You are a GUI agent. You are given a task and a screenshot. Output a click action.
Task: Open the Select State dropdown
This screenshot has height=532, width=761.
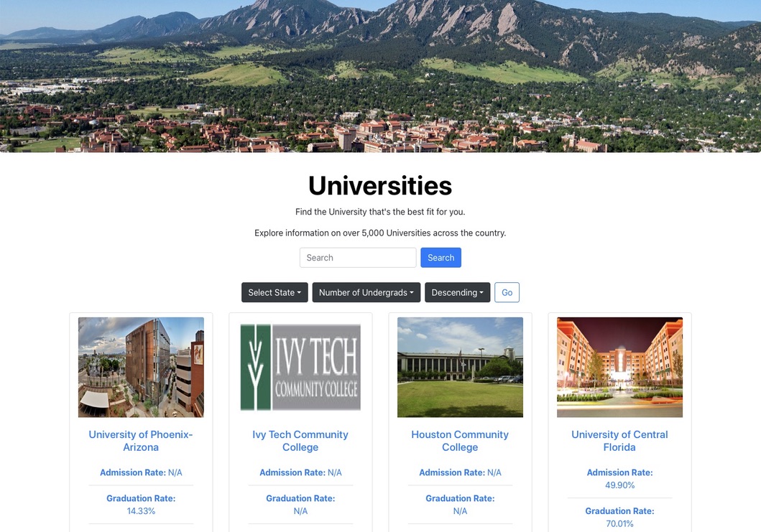tap(275, 292)
